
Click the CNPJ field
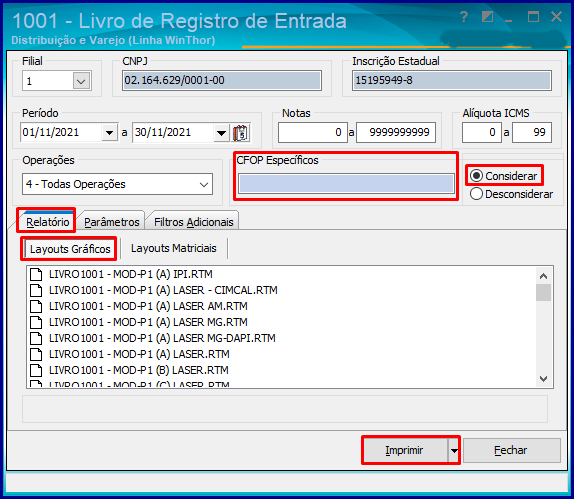222,80
